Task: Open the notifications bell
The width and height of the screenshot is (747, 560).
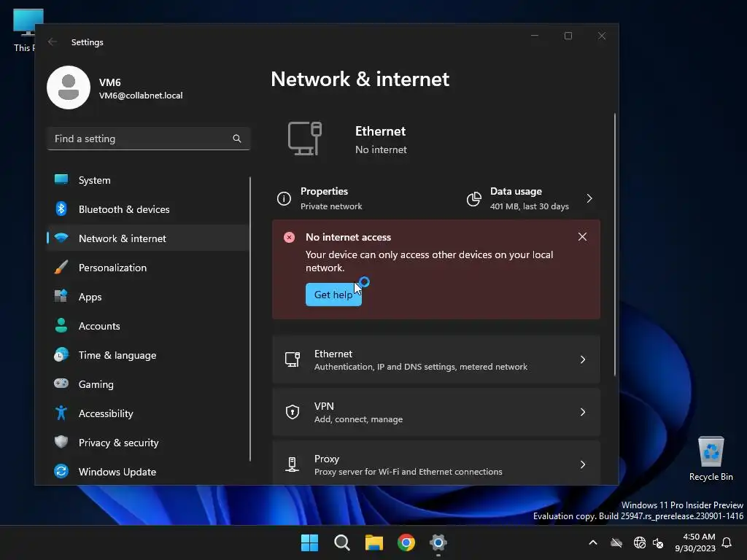Action: tap(727, 542)
